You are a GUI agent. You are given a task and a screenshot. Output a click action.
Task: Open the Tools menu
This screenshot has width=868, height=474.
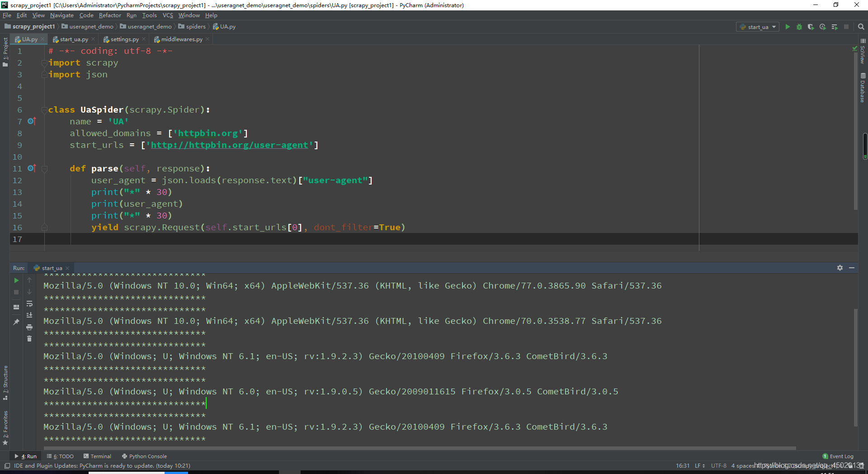tap(149, 15)
